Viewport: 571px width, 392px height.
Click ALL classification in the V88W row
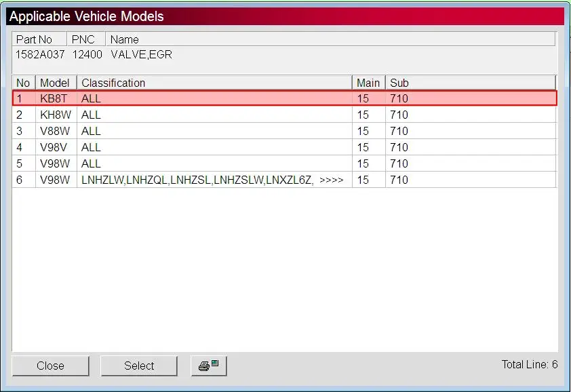[91, 131]
